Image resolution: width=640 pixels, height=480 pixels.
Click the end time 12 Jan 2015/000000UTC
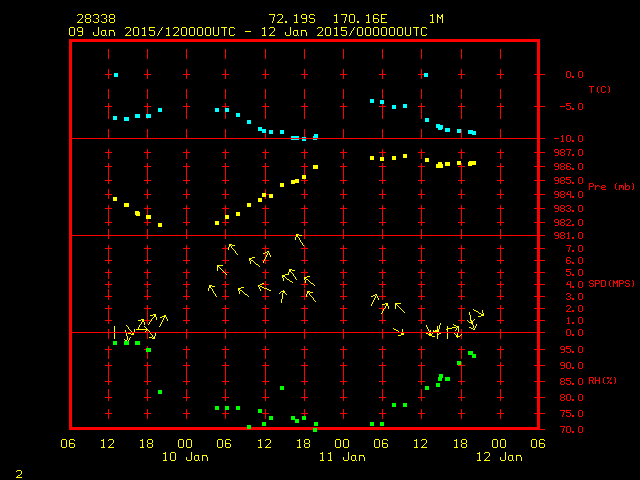pos(344,32)
